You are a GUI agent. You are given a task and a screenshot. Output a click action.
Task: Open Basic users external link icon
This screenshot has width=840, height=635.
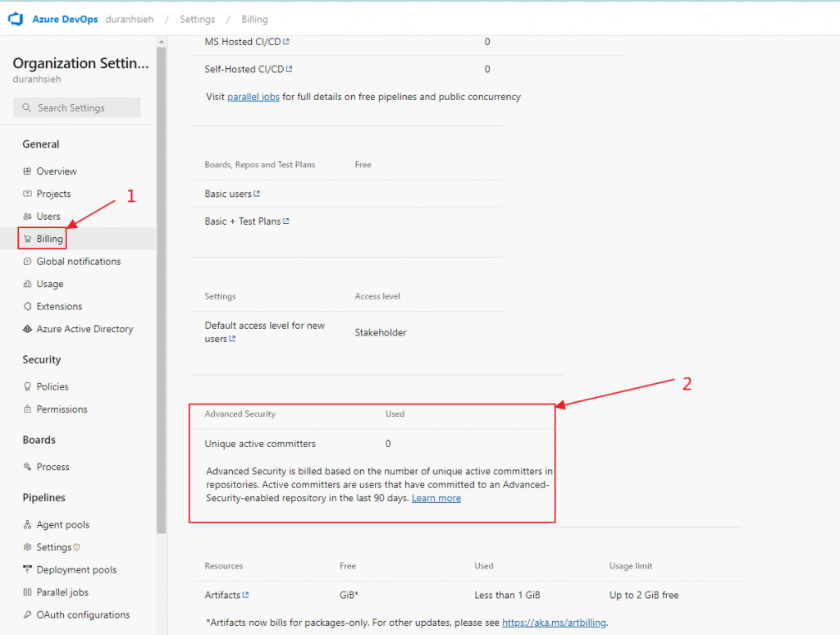point(257,194)
